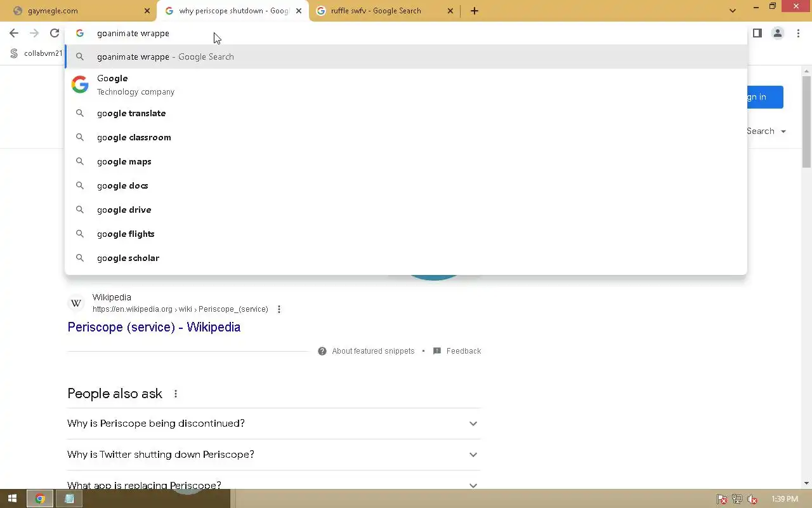Choose google classroom suggestion
Screen dimensions: 812x508
406,137
